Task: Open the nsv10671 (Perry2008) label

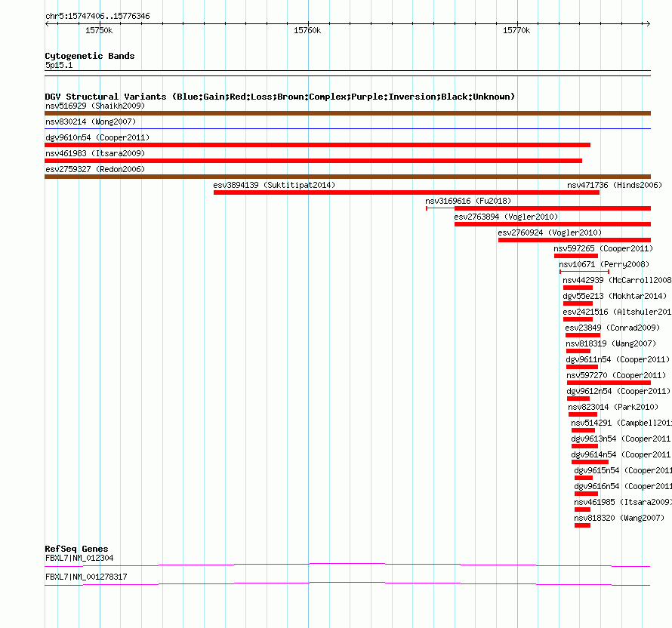Action: 604,264
